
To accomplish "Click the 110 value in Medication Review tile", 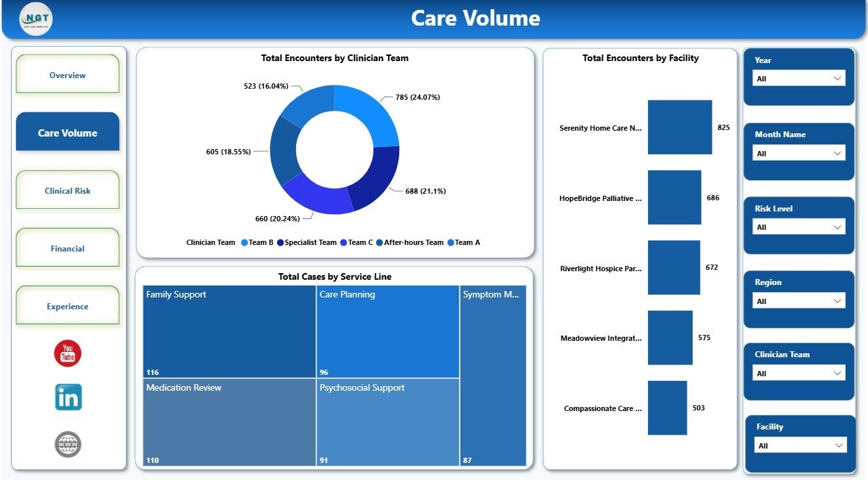I will [152, 460].
